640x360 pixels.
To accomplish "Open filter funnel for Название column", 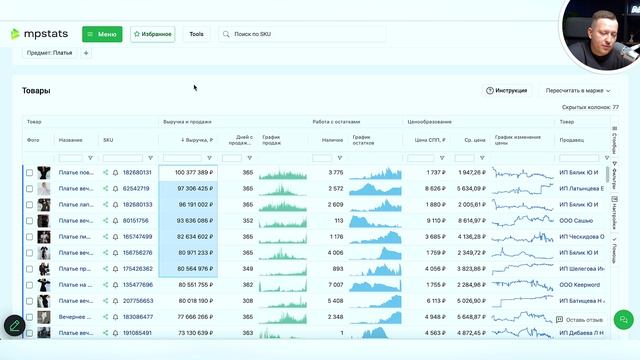I will pos(91,158).
